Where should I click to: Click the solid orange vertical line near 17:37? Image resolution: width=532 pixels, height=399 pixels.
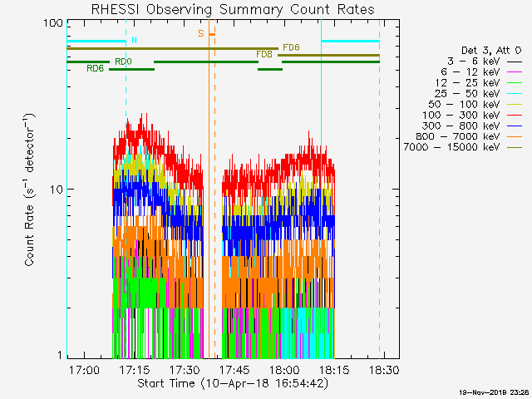209,189
